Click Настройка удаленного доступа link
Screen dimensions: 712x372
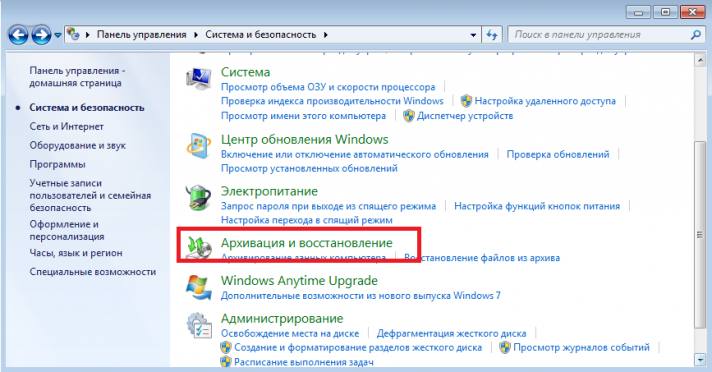click(x=545, y=101)
